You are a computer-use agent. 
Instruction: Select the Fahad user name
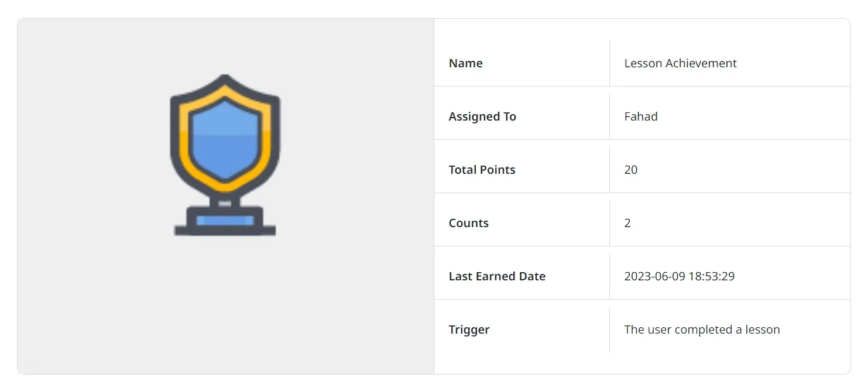[641, 116]
